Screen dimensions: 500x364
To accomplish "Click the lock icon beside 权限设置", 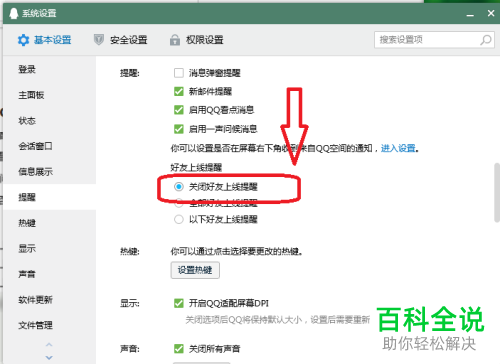I will tap(175, 40).
